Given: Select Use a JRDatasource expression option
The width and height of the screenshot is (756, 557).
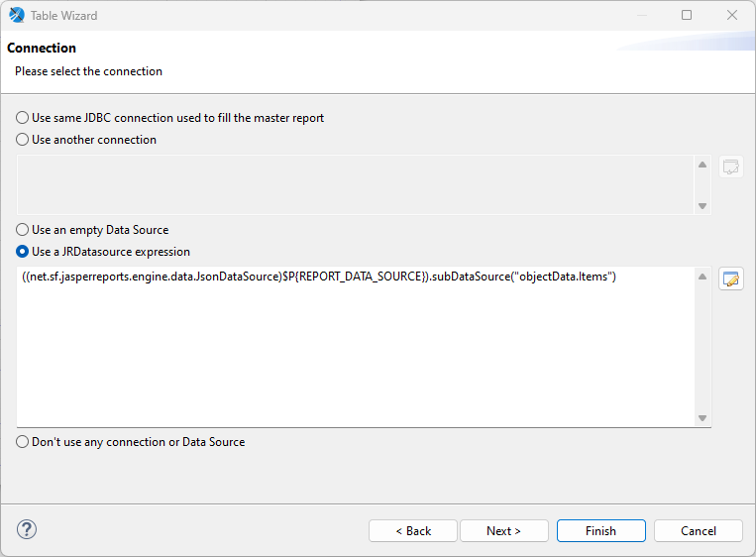Looking at the screenshot, I should point(23,252).
